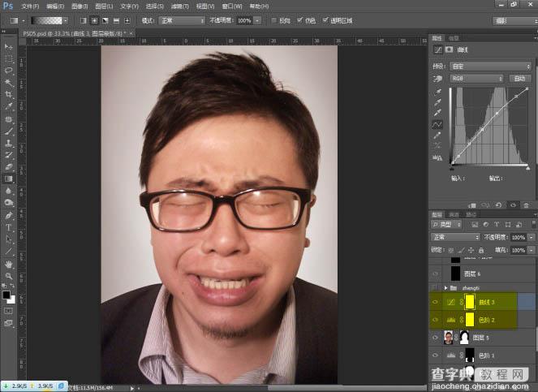538x392 pixels.
Task: Select the Magic Wand tool
Action: coord(9,83)
